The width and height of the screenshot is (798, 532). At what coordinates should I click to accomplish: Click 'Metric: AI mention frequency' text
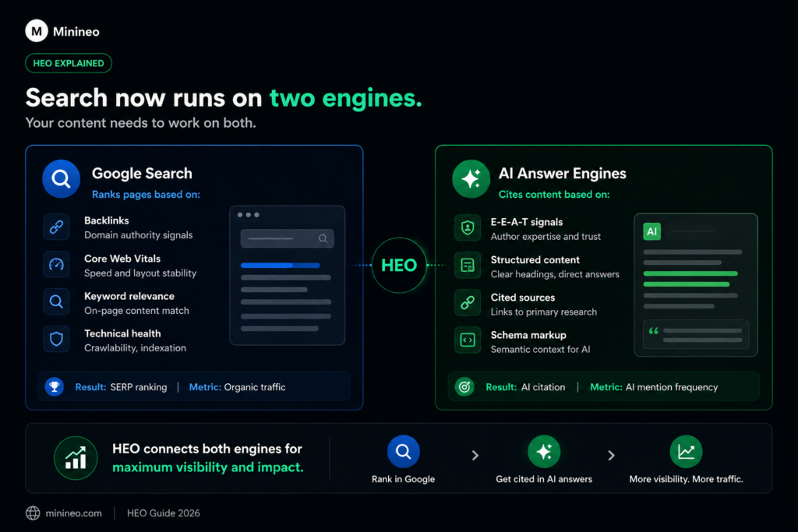(x=654, y=387)
